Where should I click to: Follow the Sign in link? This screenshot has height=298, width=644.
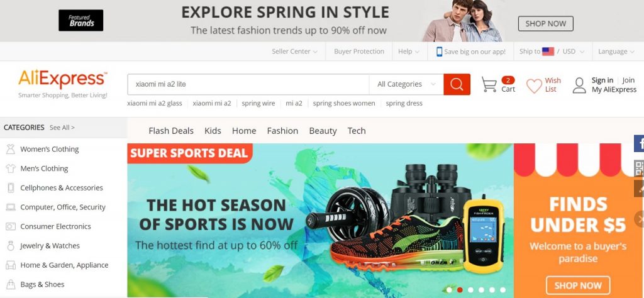pyautogui.click(x=602, y=80)
